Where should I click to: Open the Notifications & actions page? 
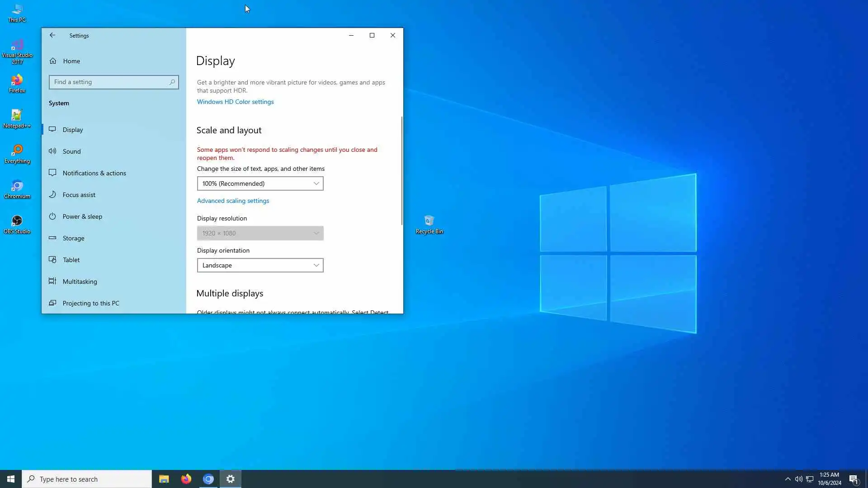tap(94, 173)
